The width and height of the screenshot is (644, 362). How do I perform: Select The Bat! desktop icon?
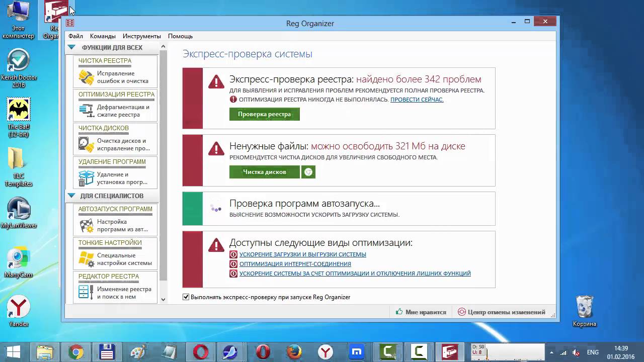pyautogui.click(x=19, y=118)
